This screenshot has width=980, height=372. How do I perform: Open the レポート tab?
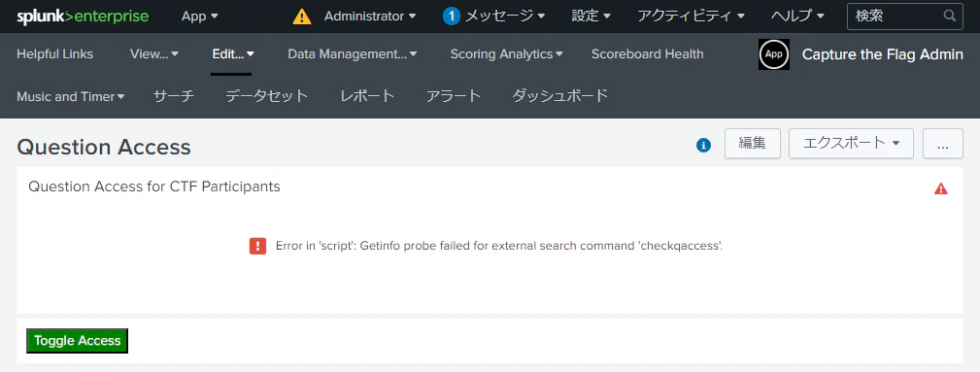click(x=367, y=96)
